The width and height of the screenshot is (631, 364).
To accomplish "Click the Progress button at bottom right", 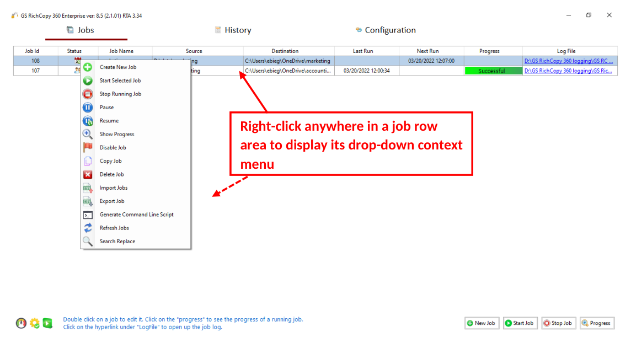I will click(x=597, y=323).
